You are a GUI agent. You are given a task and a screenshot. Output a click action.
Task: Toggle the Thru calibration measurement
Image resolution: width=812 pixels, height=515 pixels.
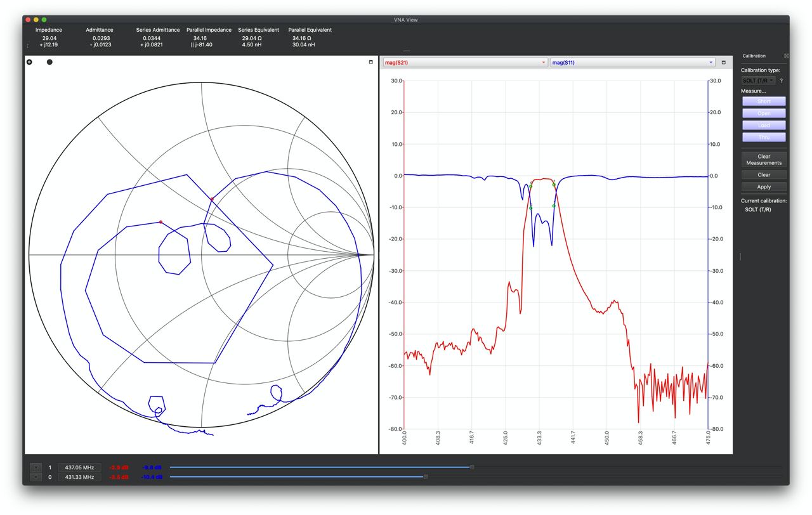[x=764, y=137]
